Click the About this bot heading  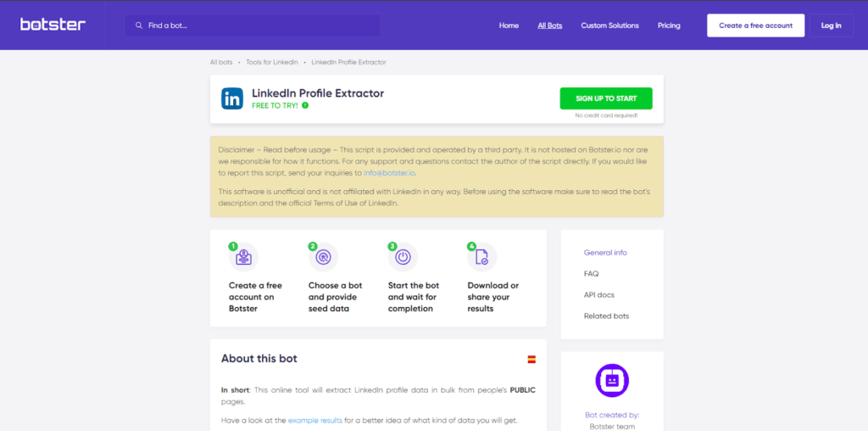(259, 358)
